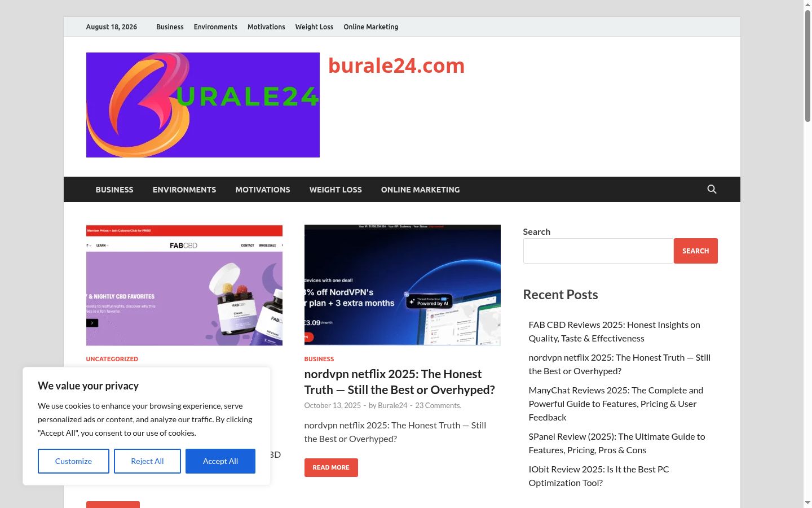The image size is (812, 508).
Task: Select BUSINESS in the dark navigation menu
Action: click(114, 190)
